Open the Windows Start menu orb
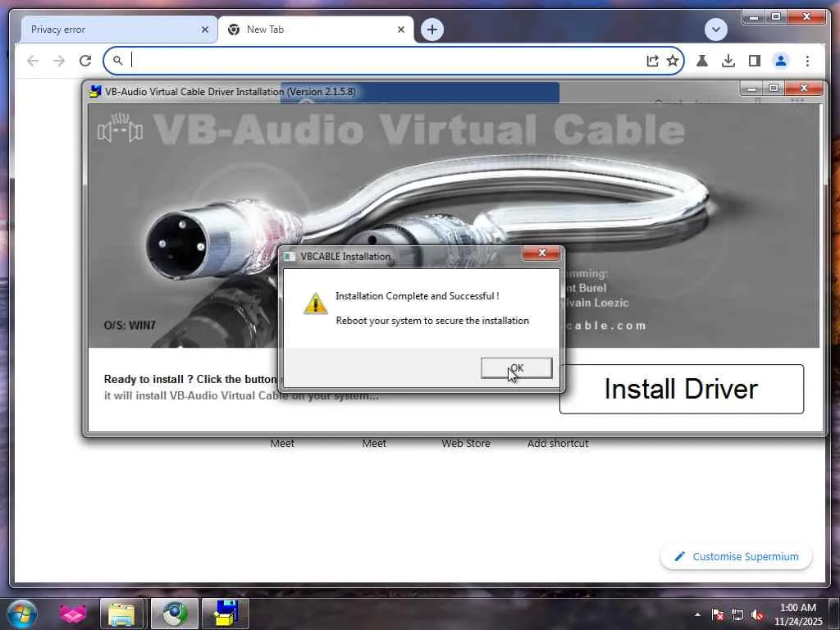The width and height of the screenshot is (840, 630). [x=21, y=614]
